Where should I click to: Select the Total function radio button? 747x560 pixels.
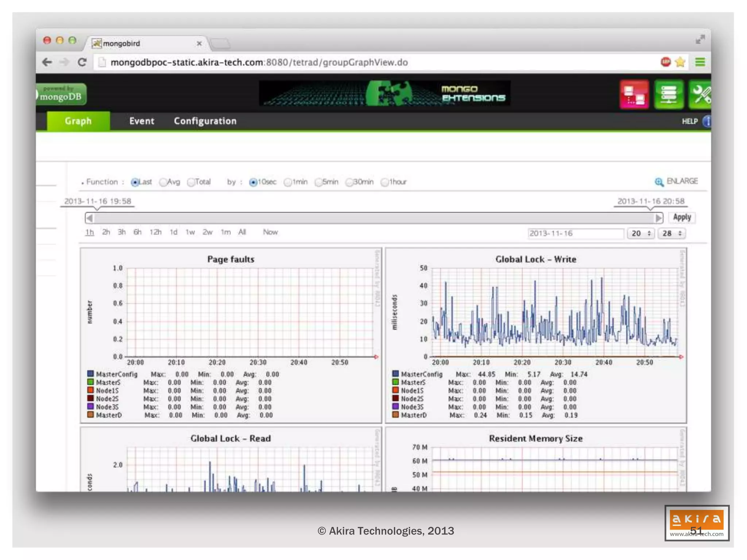[x=191, y=182]
